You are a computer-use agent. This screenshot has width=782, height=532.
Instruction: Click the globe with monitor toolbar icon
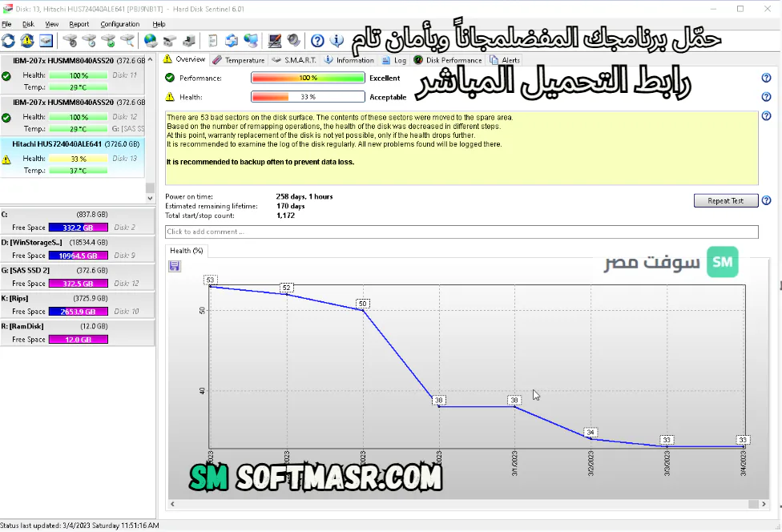[251, 41]
